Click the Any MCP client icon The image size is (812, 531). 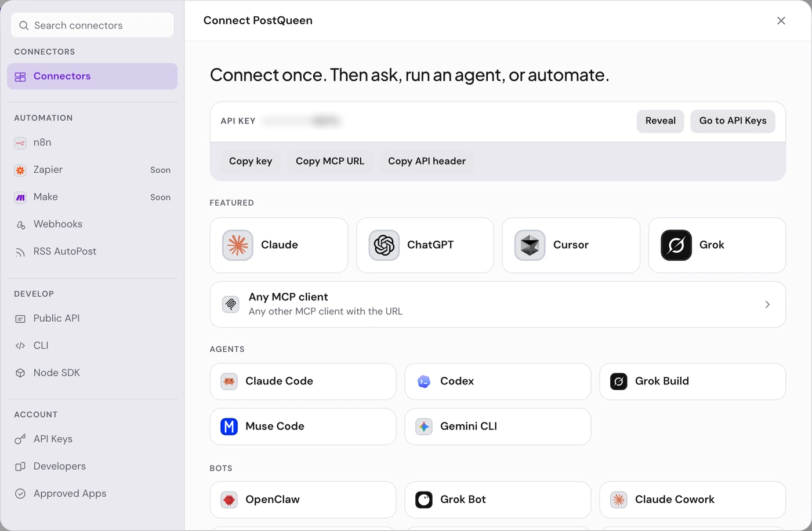coord(231,304)
